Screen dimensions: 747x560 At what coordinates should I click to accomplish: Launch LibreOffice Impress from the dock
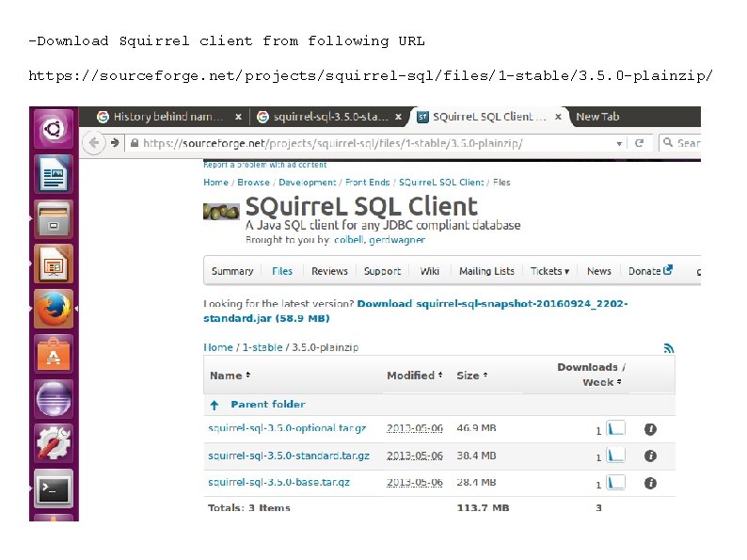[54, 264]
